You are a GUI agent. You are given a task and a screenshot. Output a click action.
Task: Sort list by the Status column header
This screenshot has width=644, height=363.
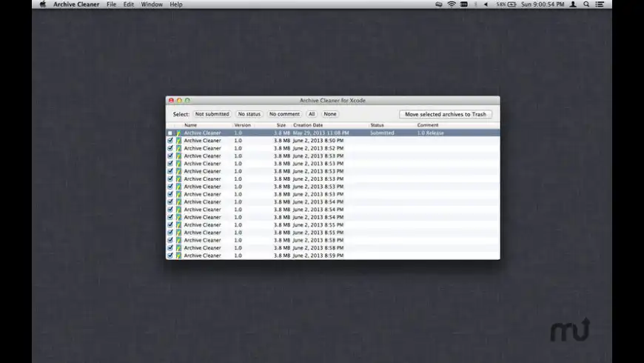click(x=377, y=125)
